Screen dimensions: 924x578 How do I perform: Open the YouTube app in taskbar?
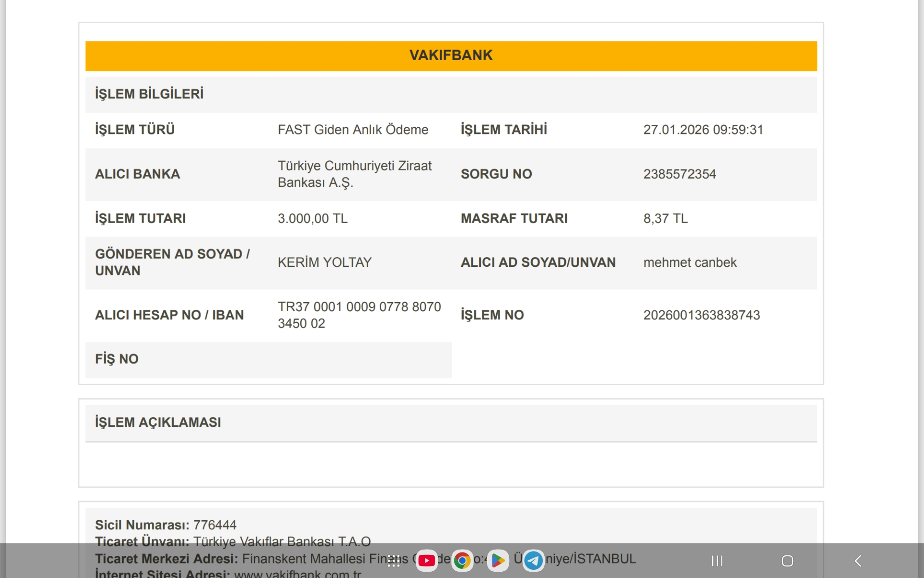(426, 561)
